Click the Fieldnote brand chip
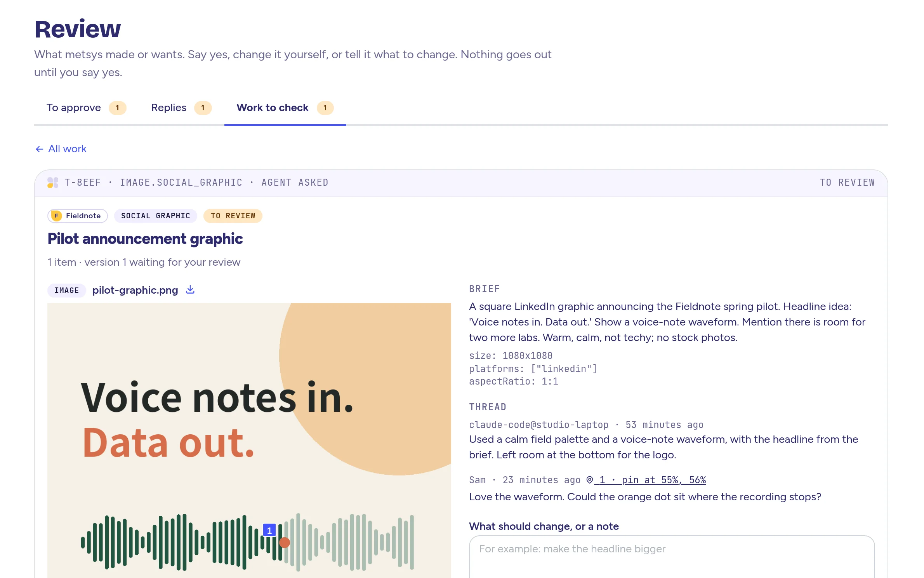 point(78,216)
